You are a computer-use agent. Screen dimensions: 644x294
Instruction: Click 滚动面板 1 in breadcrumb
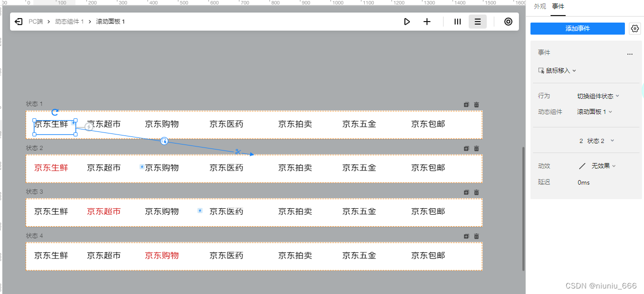click(111, 22)
